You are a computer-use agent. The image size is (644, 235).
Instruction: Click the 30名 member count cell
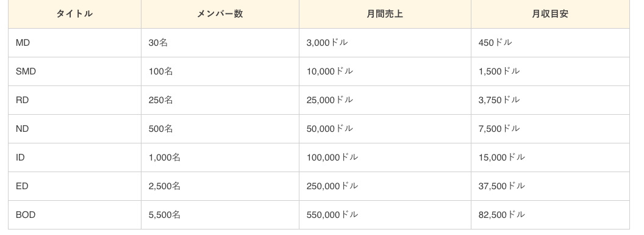[x=220, y=43]
